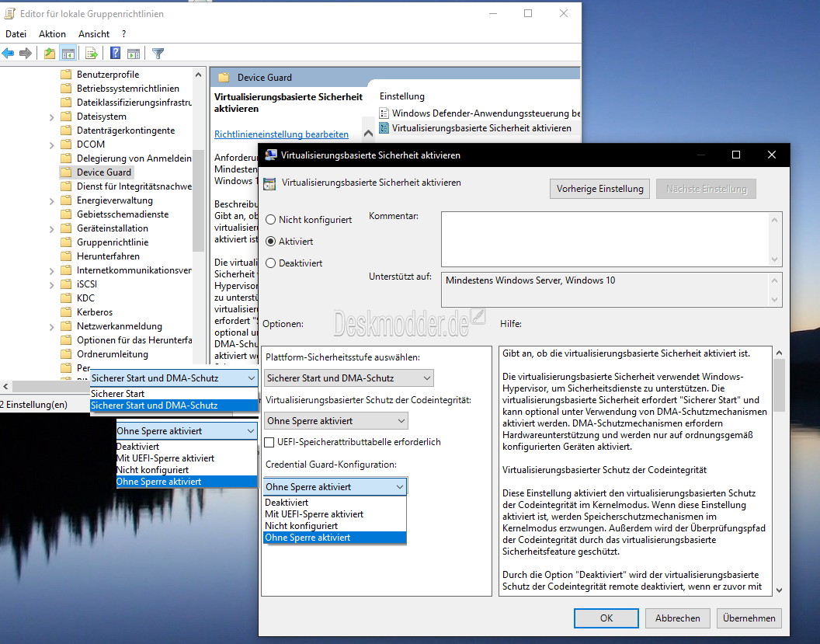Image resolution: width=820 pixels, height=644 pixels.
Task: Expand the Energieverwaltung tree node
Action: (x=51, y=201)
